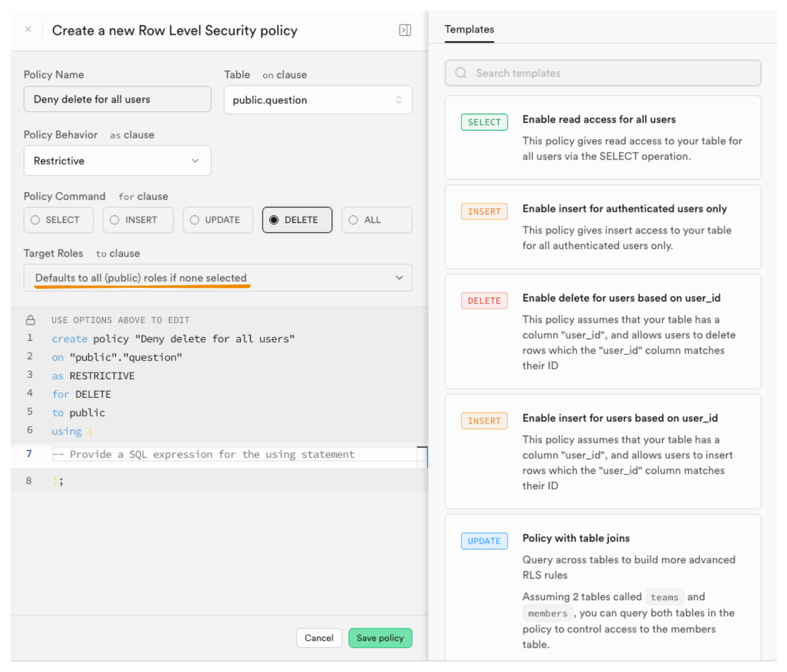Pick the UPDATE policy command radio

(218, 220)
